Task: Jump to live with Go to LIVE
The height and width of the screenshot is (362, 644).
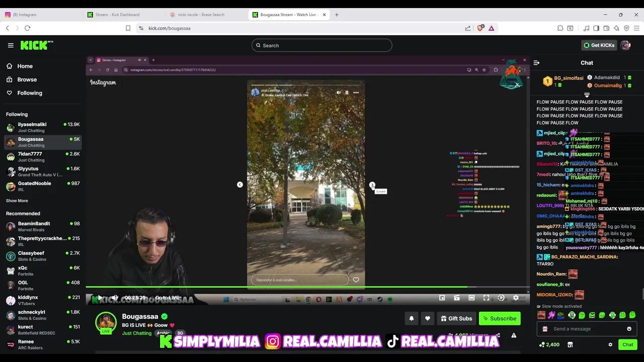Action: pos(168,298)
